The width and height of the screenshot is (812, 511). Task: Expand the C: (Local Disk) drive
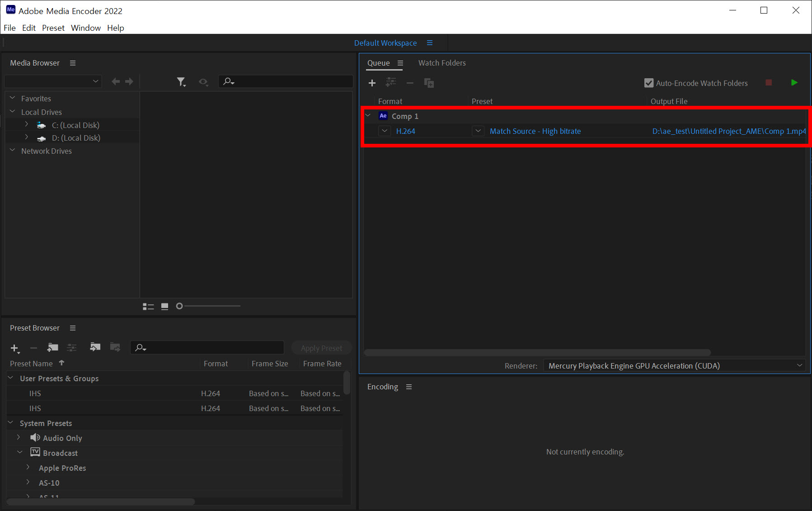(27, 124)
